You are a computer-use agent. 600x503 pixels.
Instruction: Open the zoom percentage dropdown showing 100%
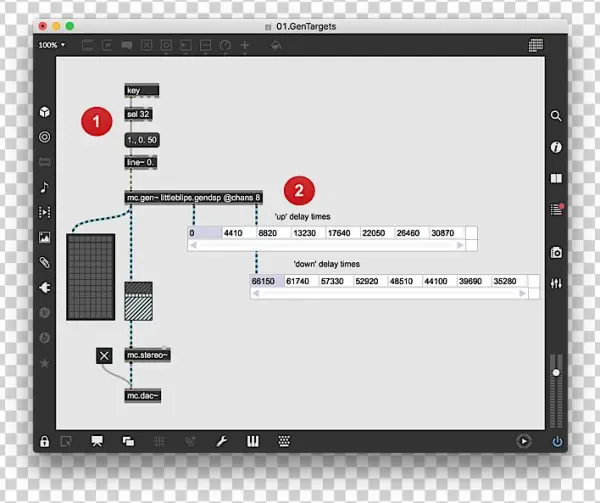51,45
